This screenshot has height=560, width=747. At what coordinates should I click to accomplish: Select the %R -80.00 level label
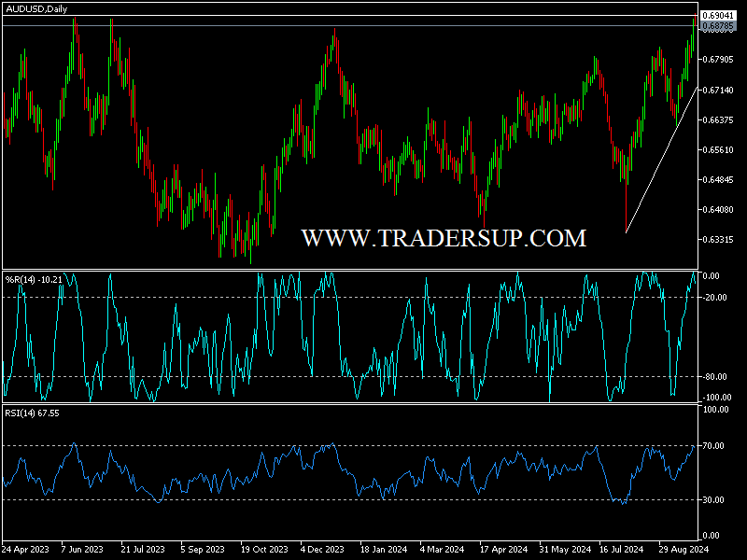pos(715,377)
